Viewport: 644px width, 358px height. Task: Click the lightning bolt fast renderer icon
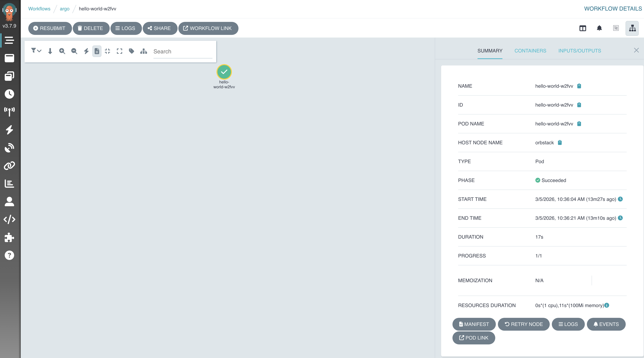tap(86, 51)
